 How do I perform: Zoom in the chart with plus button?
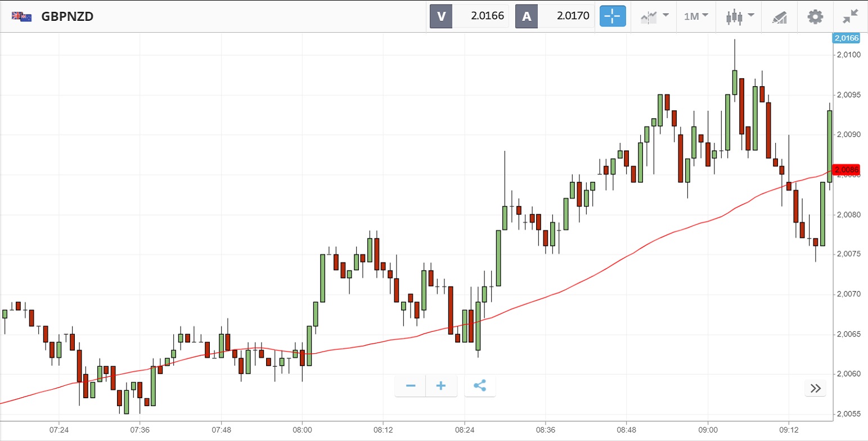click(x=441, y=386)
